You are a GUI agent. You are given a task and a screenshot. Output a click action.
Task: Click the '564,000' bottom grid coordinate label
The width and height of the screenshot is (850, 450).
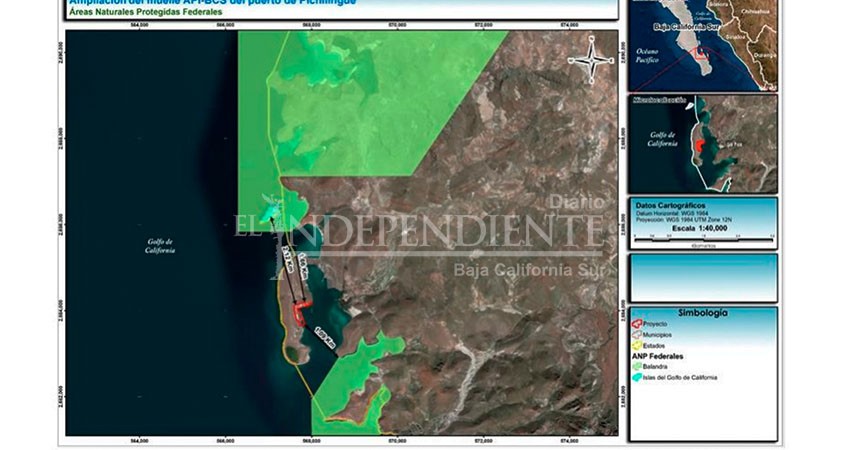tap(139, 441)
